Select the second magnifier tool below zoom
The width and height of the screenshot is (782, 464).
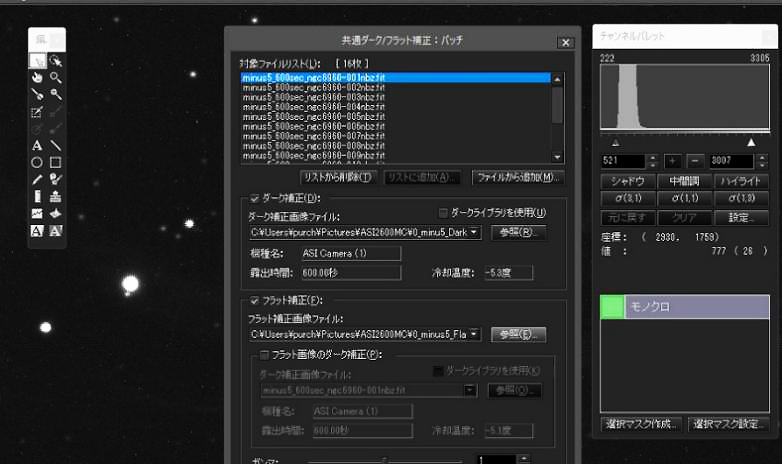[x=56, y=94]
